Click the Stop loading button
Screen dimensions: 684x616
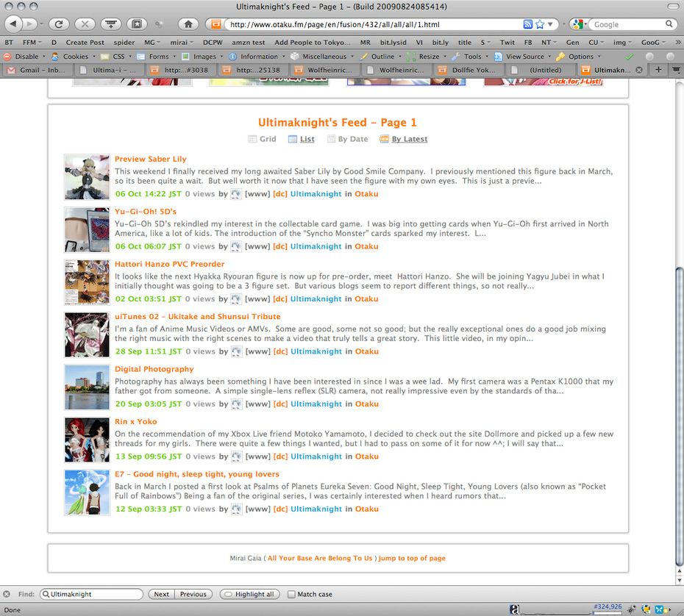pyautogui.click(x=85, y=24)
